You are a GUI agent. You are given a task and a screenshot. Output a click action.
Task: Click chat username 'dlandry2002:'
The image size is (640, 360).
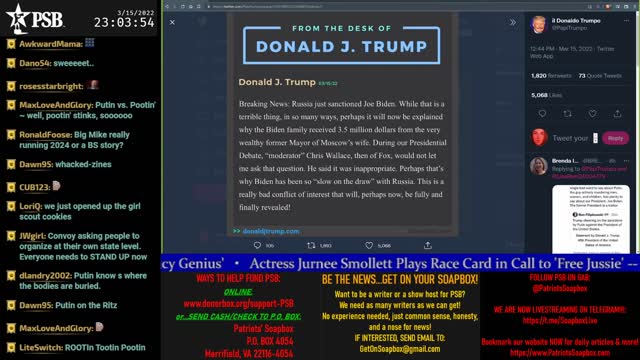tap(45, 276)
